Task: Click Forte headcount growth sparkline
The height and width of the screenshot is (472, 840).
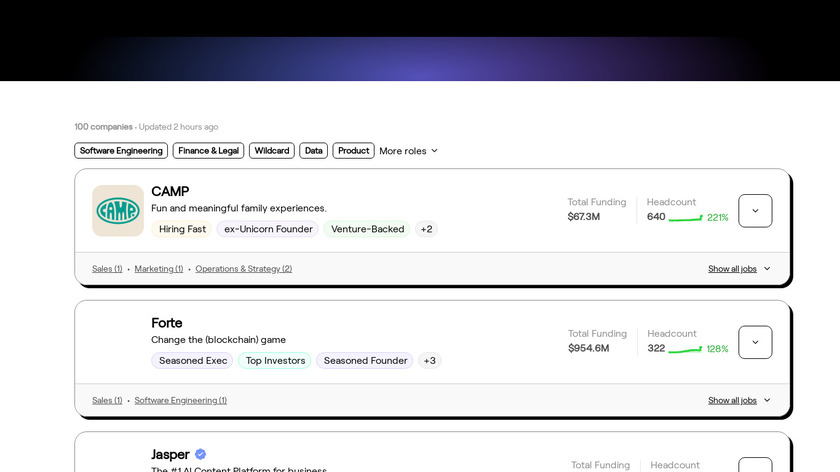Action: tap(685, 349)
